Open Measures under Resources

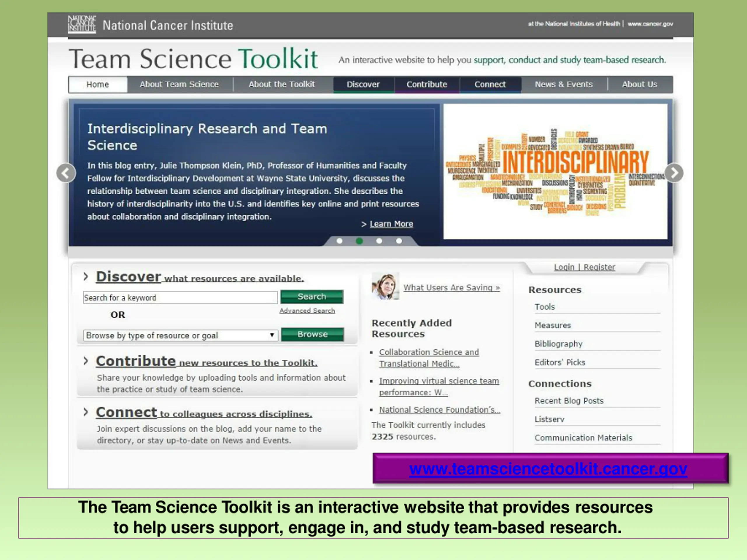coord(553,325)
